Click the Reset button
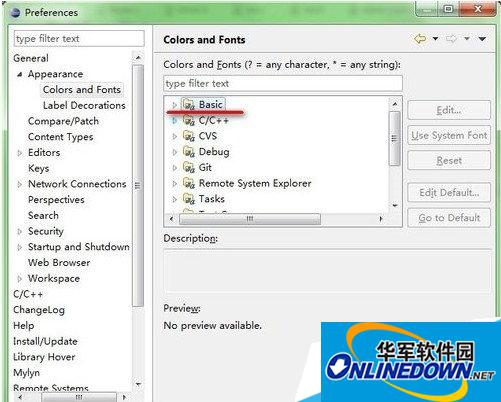Viewport: 501px width, 402px height. 449,161
